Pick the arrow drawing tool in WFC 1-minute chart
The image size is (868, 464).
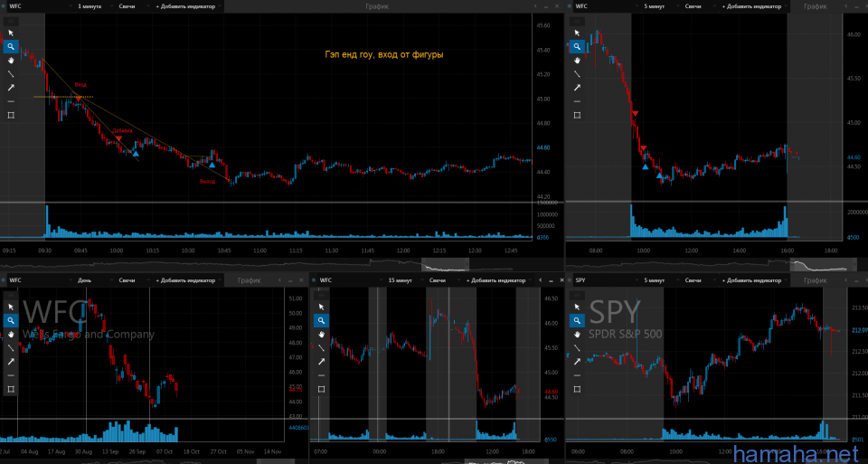point(11,88)
